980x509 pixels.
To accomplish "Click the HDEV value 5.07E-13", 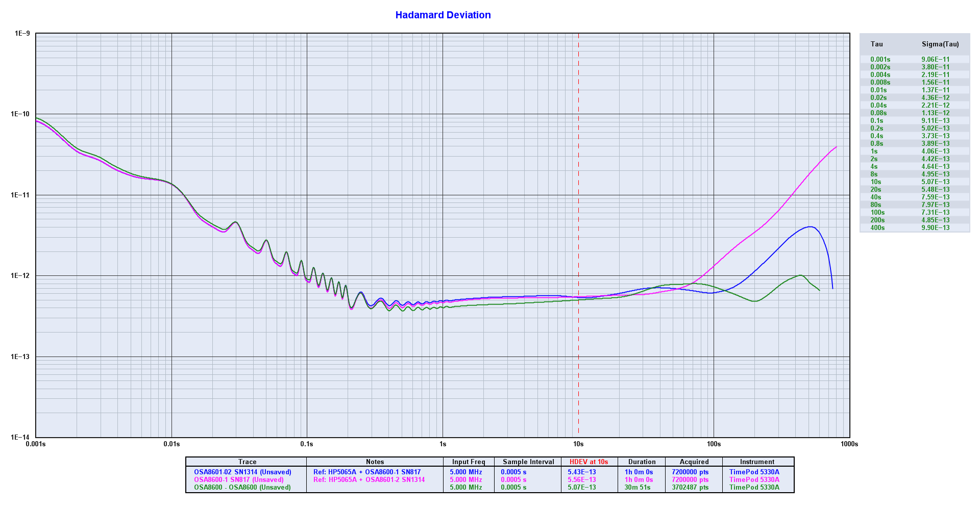I will (582, 487).
